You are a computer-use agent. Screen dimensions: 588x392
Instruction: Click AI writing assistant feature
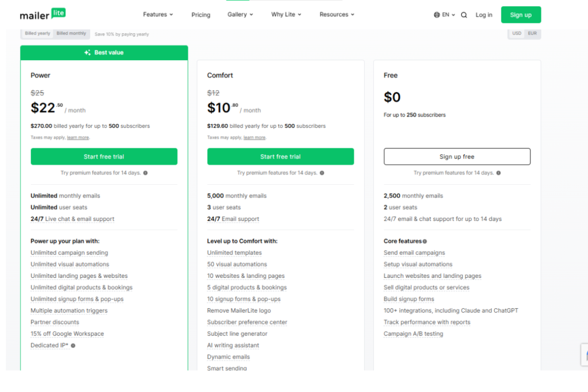click(233, 346)
